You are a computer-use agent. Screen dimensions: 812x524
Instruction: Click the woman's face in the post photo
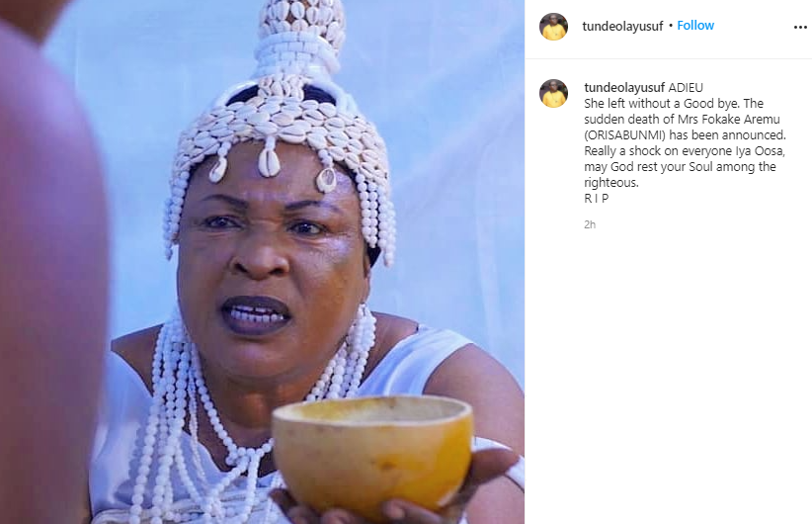point(275,259)
